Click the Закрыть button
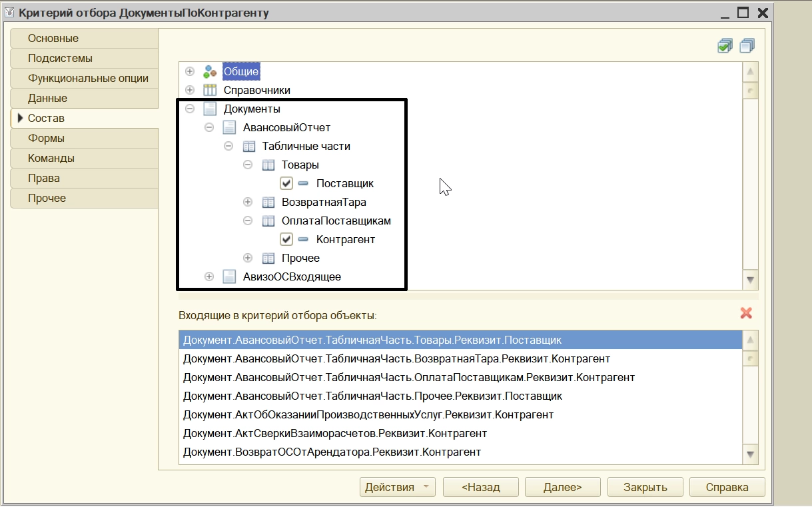This screenshot has width=812, height=507. point(645,487)
